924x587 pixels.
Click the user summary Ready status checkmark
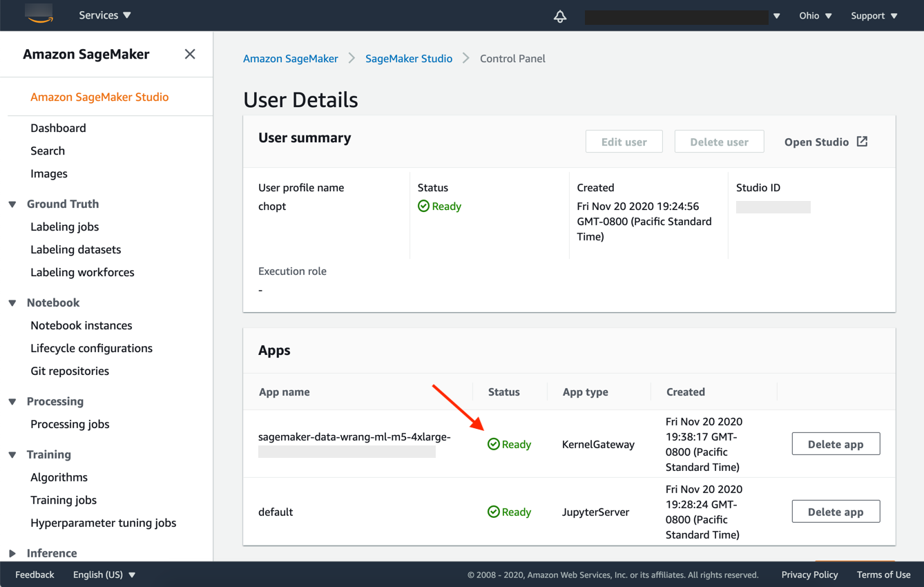[x=423, y=206]
